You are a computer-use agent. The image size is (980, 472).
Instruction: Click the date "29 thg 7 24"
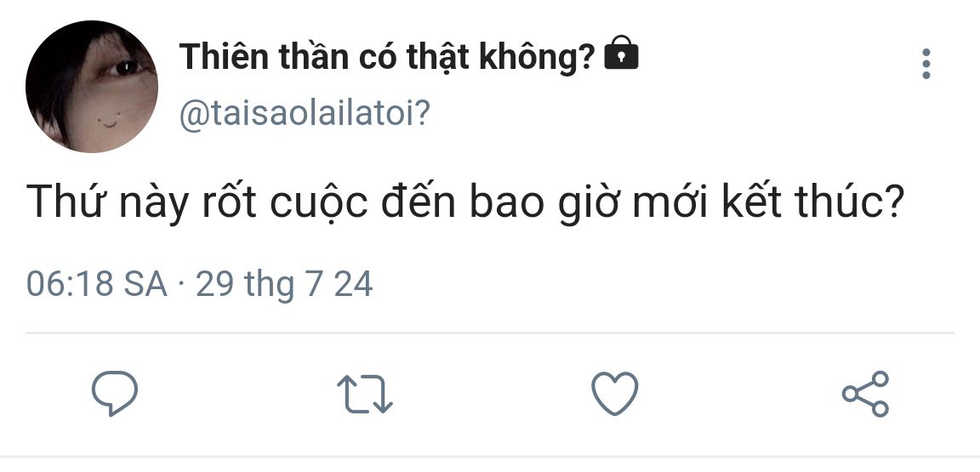(284, 285)
